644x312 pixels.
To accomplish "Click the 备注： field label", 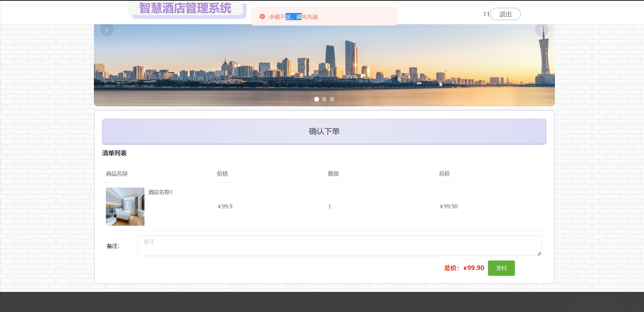I will click(x=113, y=246).
